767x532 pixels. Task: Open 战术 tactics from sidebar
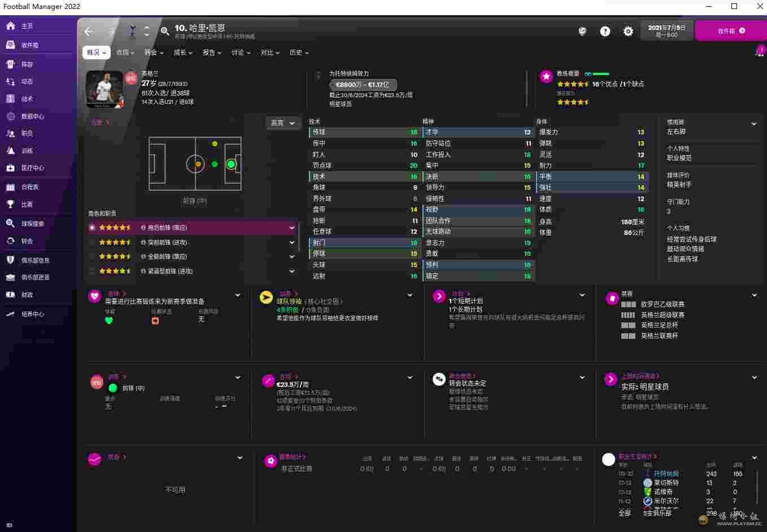pos(27,99)
